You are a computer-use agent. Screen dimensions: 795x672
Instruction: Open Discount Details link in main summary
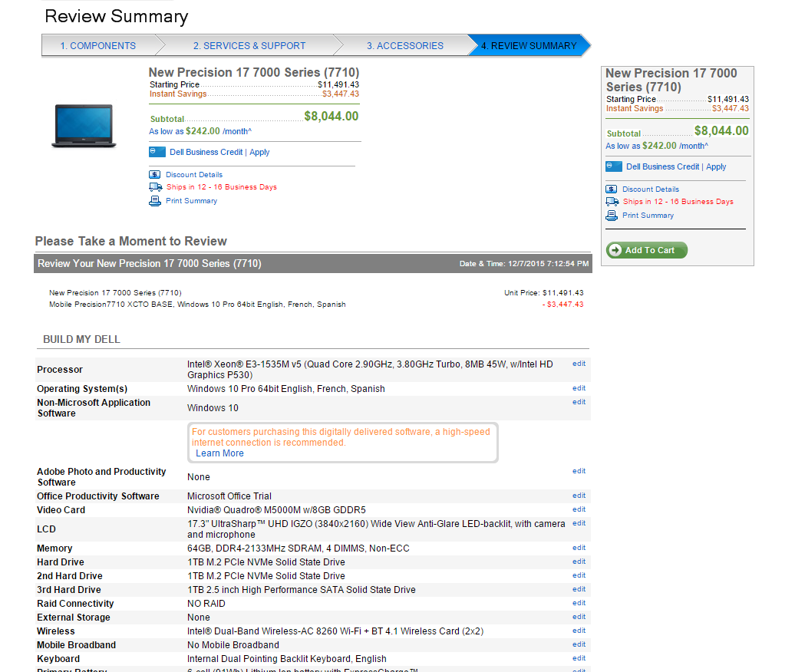coord(194,174)
